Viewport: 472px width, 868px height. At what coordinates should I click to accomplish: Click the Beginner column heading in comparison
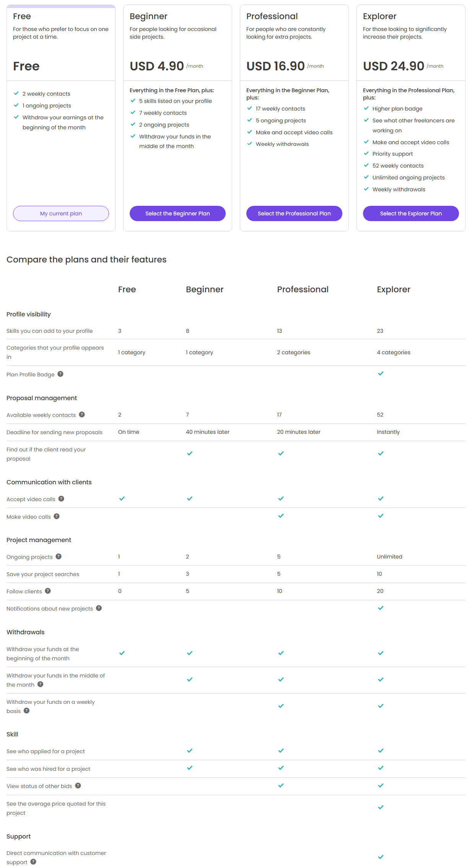(205, 290)
